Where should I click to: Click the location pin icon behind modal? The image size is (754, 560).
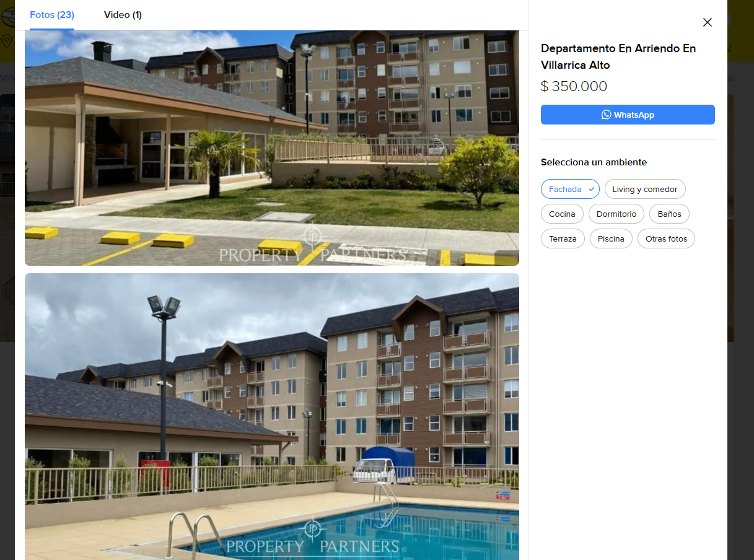coord(7,42)
